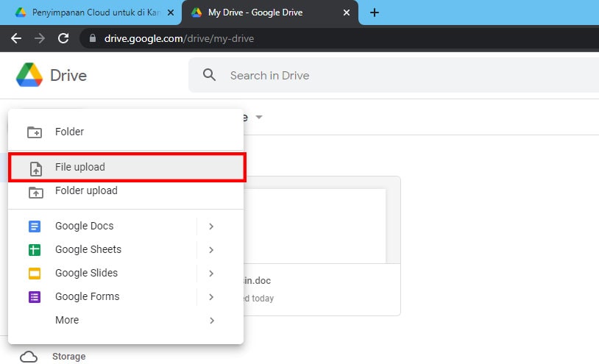Screen dimensions: 599x364
Task: Expand the More submenu chevron
Action: pos(211,321)
